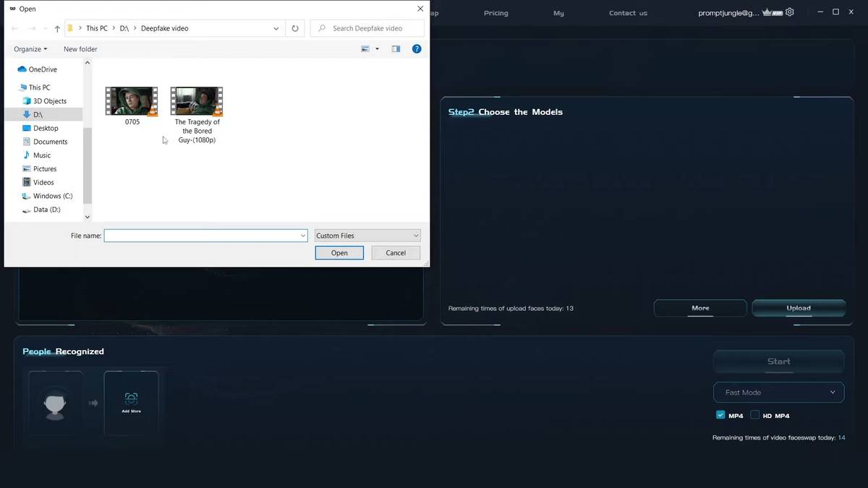Expand the Organize menu

(x=30, y=49)
